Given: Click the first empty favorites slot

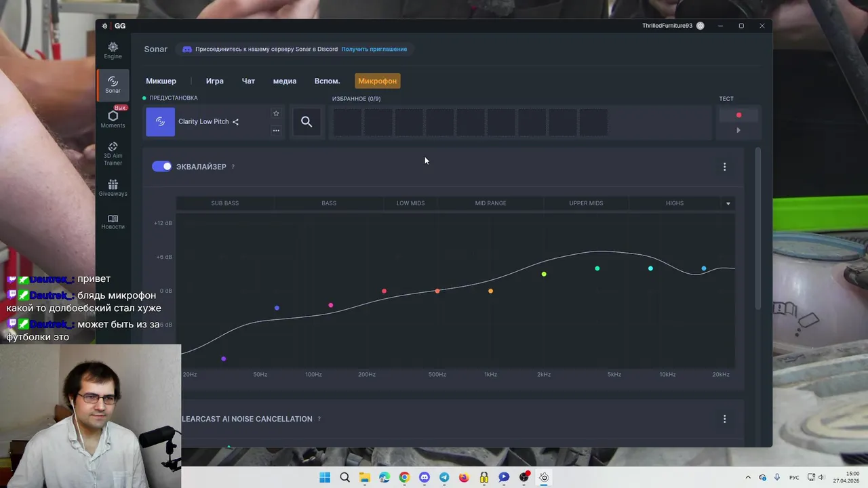Looking at the screenshot, I should [347, 122].
